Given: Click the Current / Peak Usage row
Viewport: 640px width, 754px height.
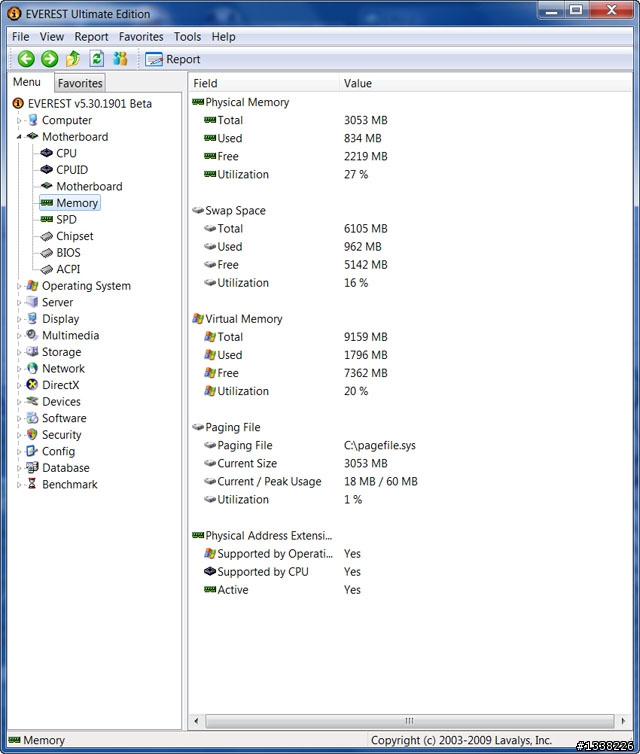Looking at the screenshot, I should pos(410,481).
